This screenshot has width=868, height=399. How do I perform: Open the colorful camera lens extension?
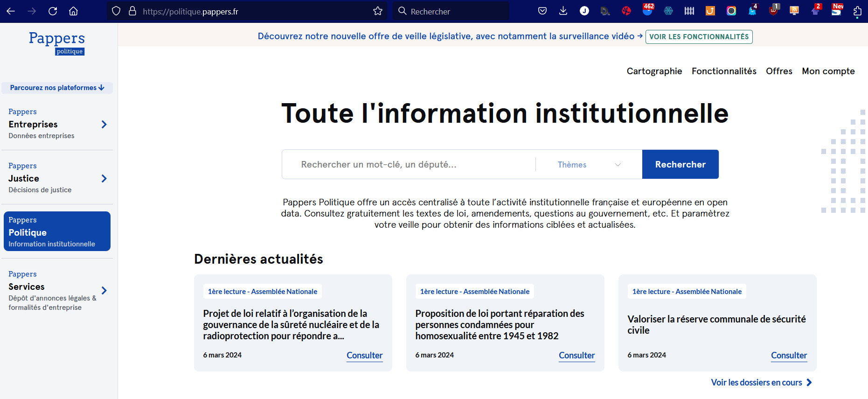point(731,11)
